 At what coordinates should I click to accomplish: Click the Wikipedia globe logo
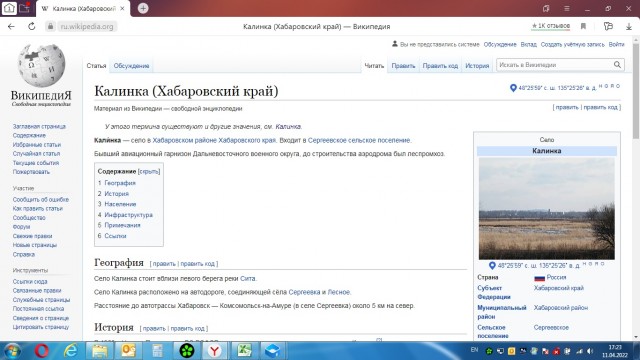pos(41,65)
